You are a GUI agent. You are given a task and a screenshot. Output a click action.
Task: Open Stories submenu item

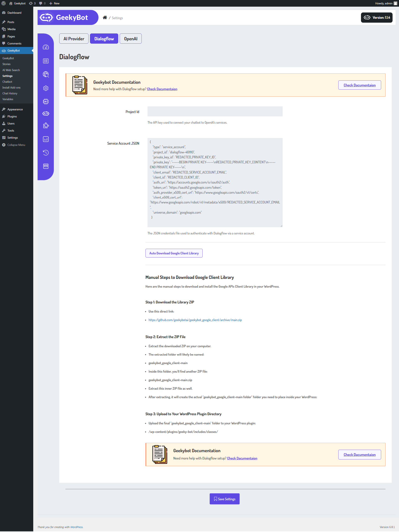click(6, 64)
